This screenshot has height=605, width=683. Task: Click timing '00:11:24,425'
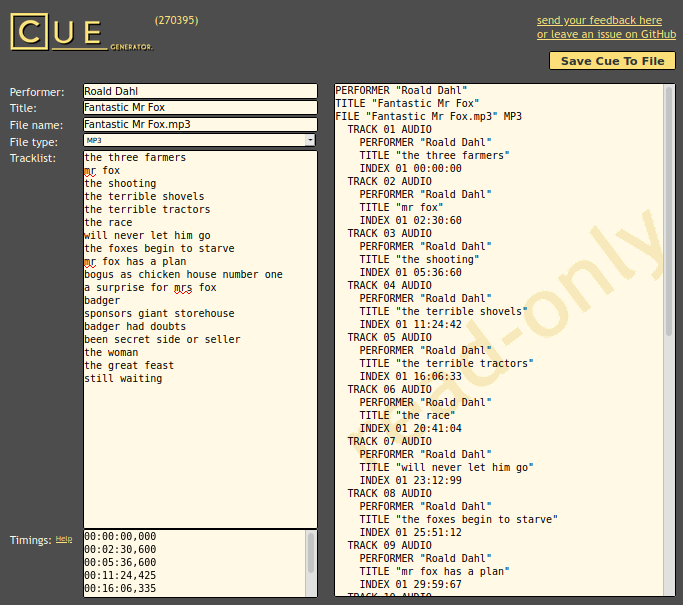pyautogui.click(x=120, y=575)
